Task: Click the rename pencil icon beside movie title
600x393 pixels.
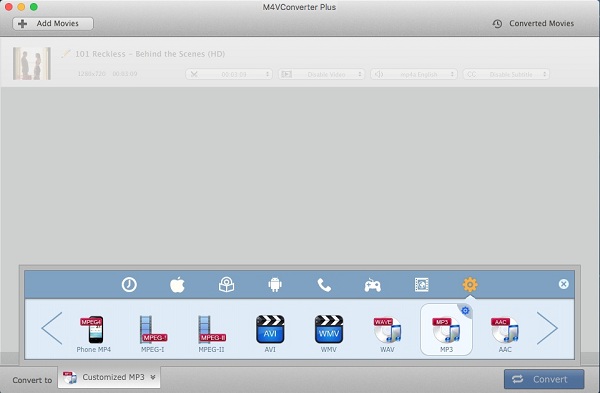Action: coord(66,54)
